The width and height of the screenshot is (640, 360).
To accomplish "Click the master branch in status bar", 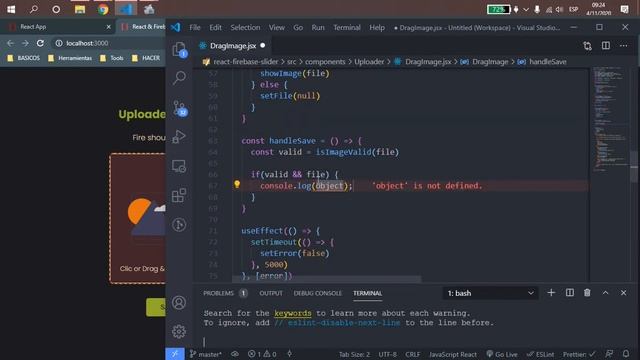I will click(205, 354).
